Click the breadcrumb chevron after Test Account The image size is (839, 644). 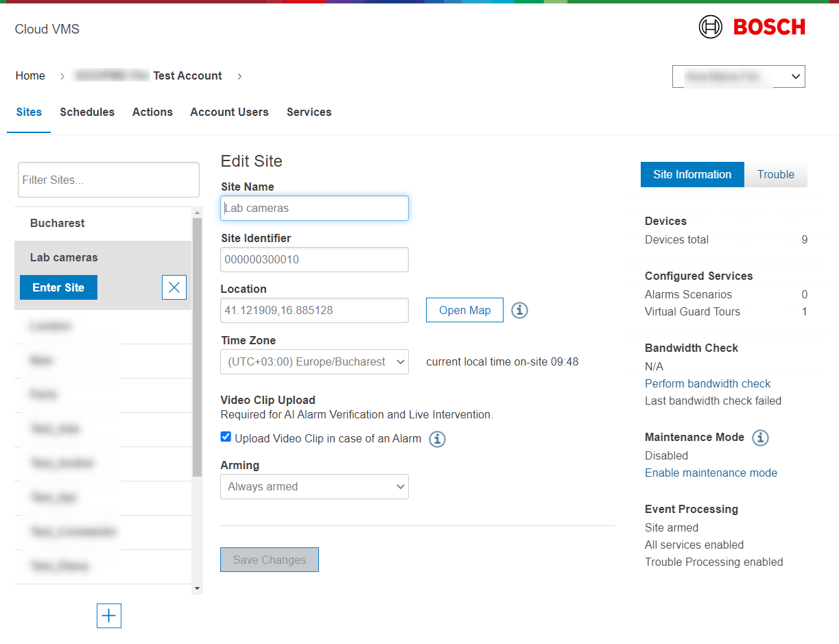click(x=239, y=76)
